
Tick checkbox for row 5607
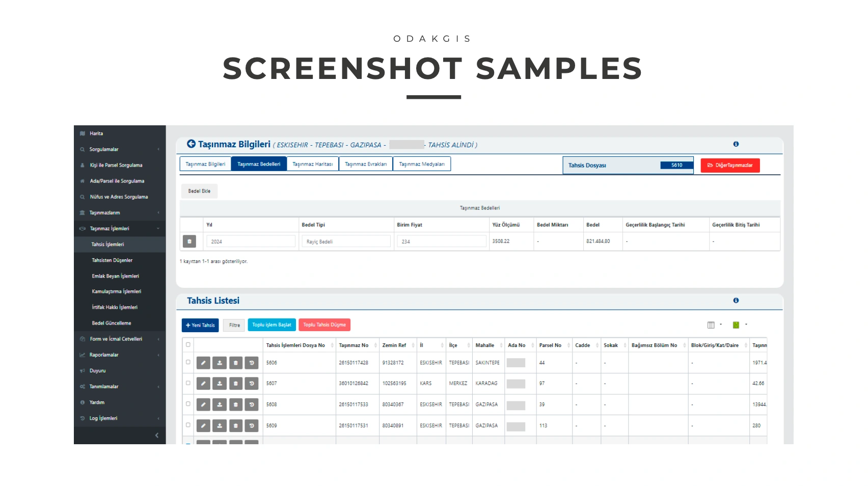click(188, 383)
